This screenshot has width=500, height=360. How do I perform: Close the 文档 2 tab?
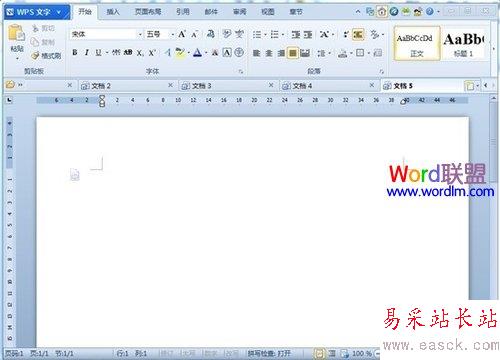pyautogui.click(x=170, y=85)
